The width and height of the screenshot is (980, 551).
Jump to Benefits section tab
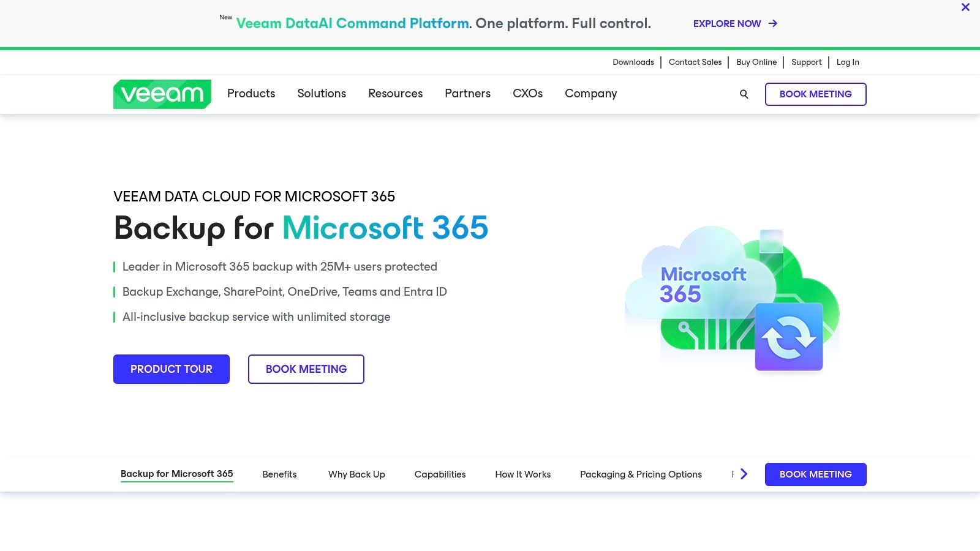pyautogui.click(x=279, y=474)
